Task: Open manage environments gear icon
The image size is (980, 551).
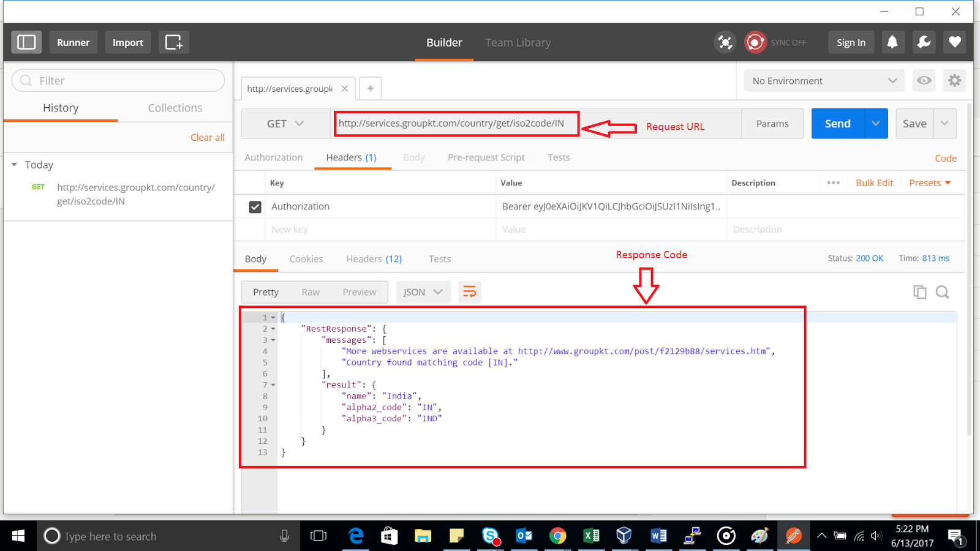Action: [x=955, y=80]
